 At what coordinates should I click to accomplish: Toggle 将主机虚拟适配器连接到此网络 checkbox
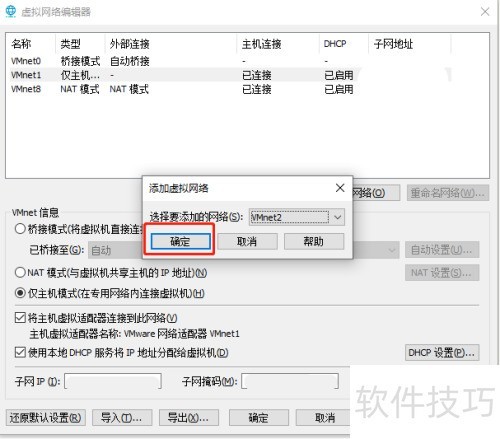(20, 318)
